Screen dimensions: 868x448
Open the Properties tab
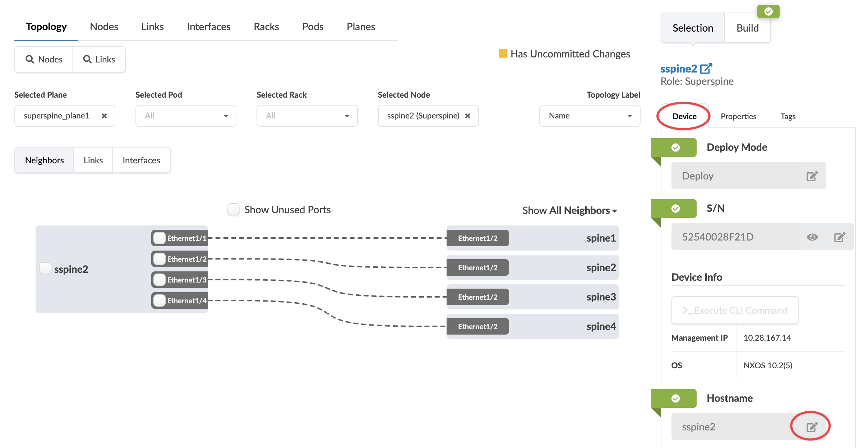tap(738, 116)
